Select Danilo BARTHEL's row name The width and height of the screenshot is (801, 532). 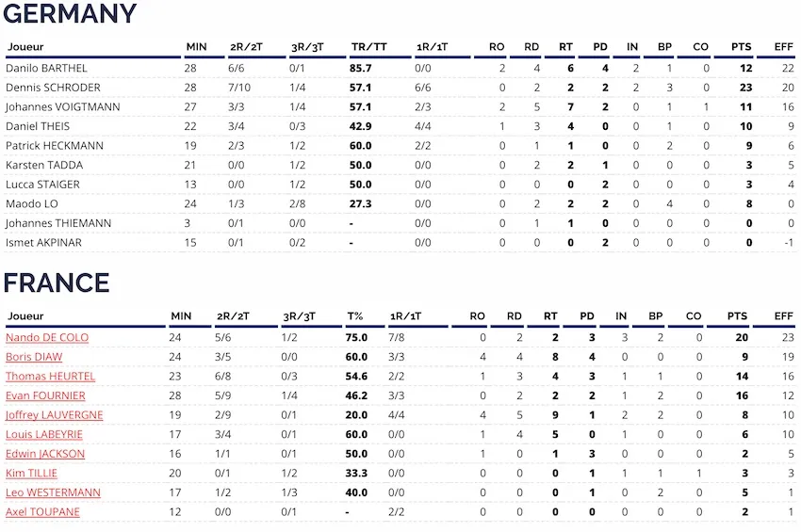pyautogui.click(x=46, y=68)
